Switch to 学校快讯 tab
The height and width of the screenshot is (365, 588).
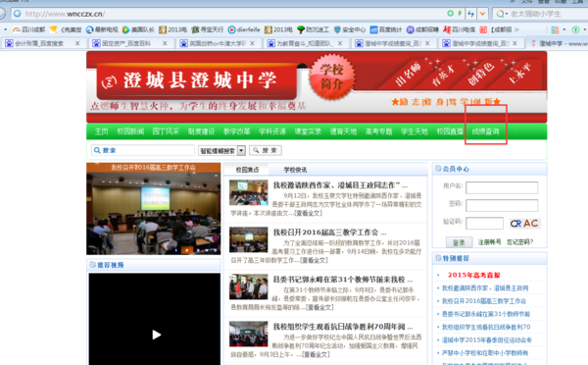(296, 170)
